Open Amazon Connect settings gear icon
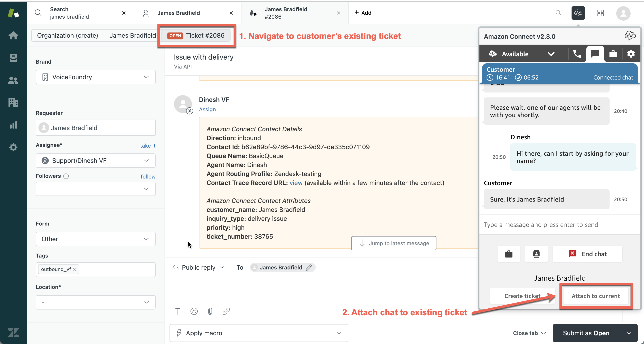This screenshot has height=344, width=644. (x=631, y=54)
